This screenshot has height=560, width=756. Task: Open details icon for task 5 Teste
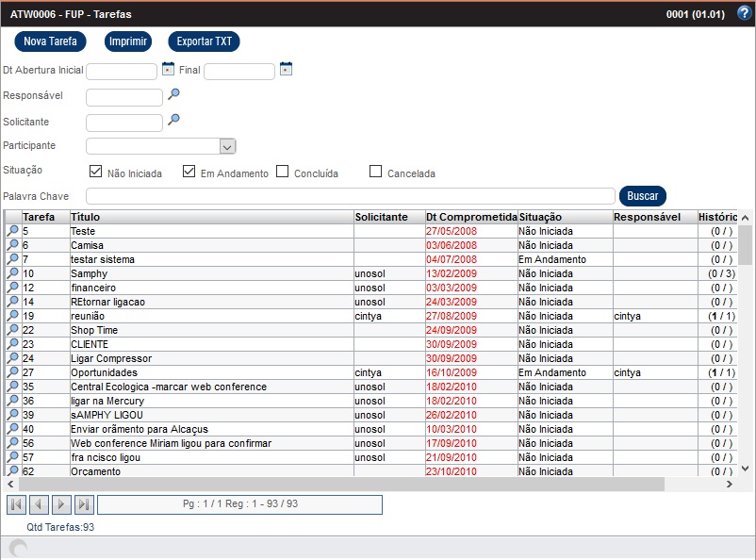click(12, 231)
